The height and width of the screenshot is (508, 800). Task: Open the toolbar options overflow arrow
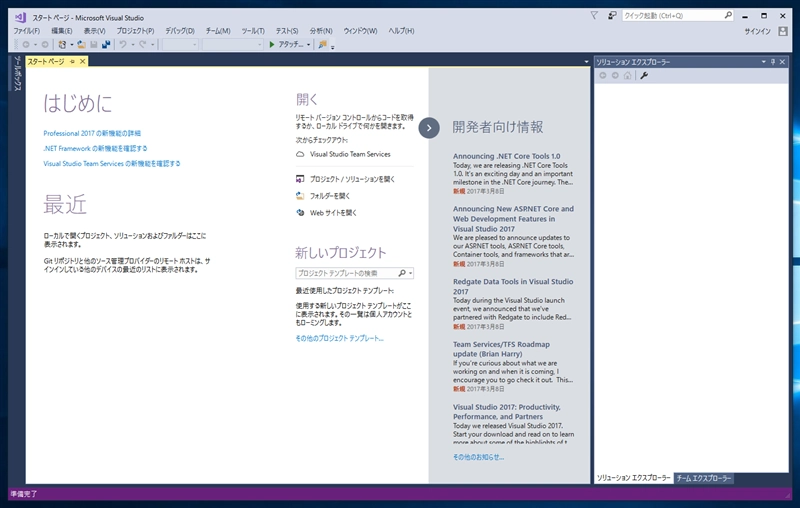coord(333,47)
